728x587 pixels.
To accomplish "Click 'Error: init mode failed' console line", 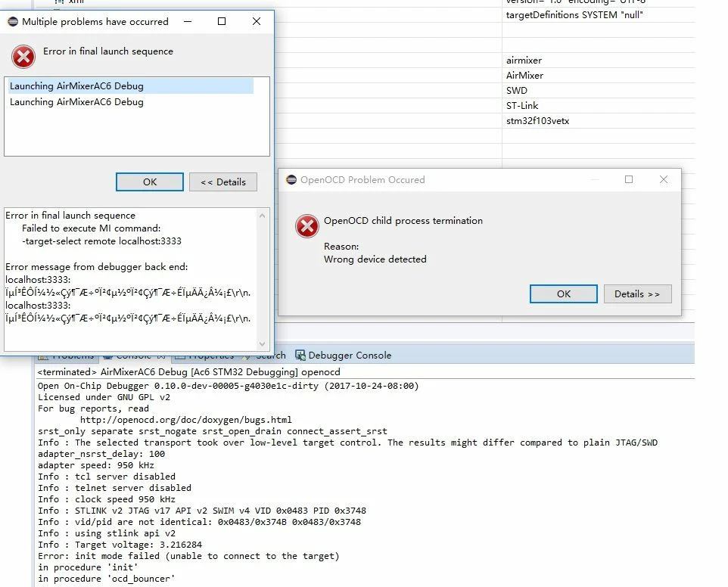I will 188,557.
